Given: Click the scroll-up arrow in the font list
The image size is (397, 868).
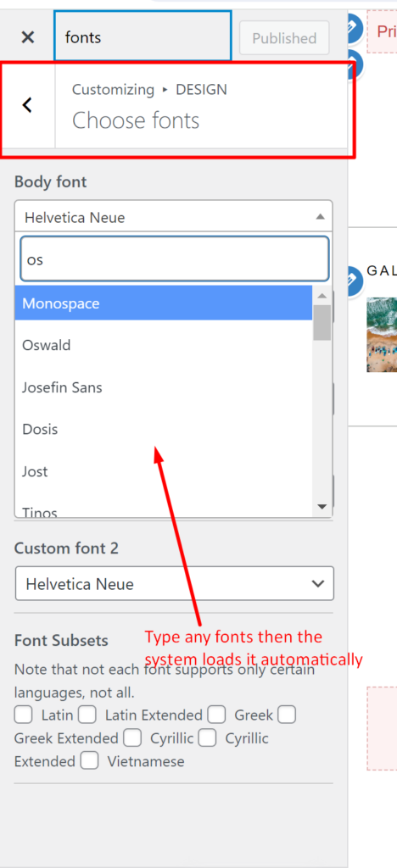Looking at the screenshot, I should [x=322, y=295].
